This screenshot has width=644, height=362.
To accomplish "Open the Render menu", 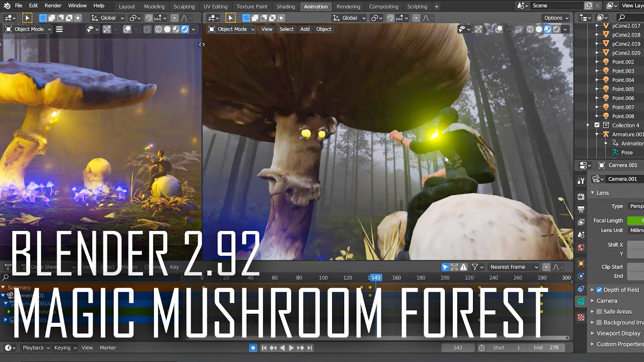I will [x=53, y=6].
